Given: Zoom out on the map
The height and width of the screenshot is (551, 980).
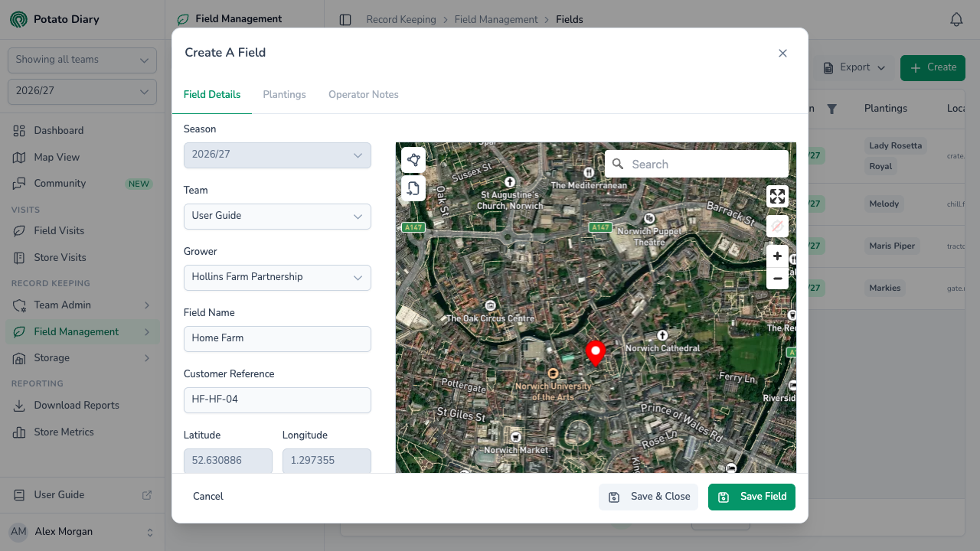Looking at the screenshot, I should point(777,279).
